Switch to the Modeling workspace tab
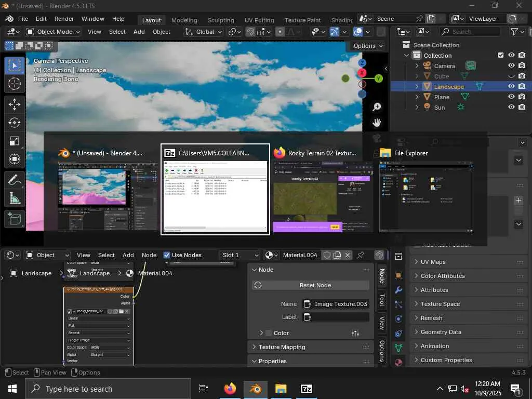The image size is (532, 399). [x=184, y=20]
